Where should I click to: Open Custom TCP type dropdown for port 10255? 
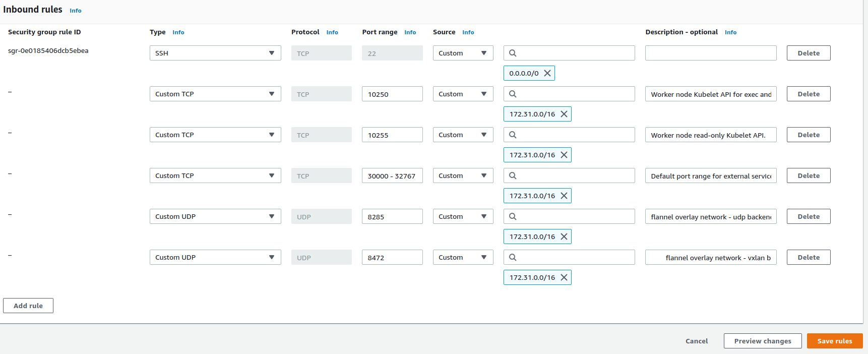215,135
